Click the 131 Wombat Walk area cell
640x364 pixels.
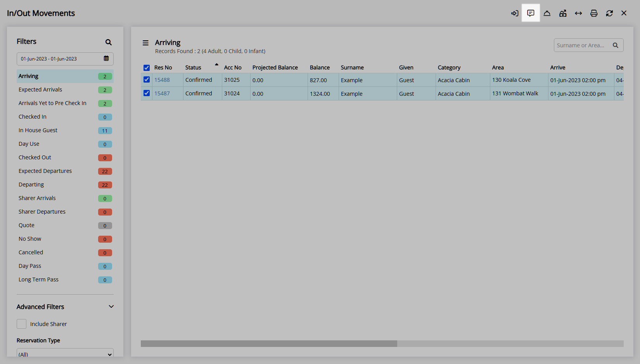point(519,93)
